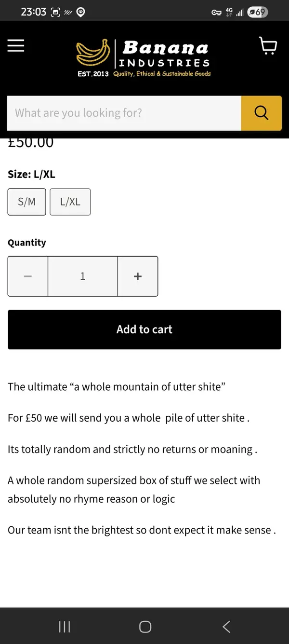Select the S/M size option
This screenshot has height=644, width=289.
27,202
